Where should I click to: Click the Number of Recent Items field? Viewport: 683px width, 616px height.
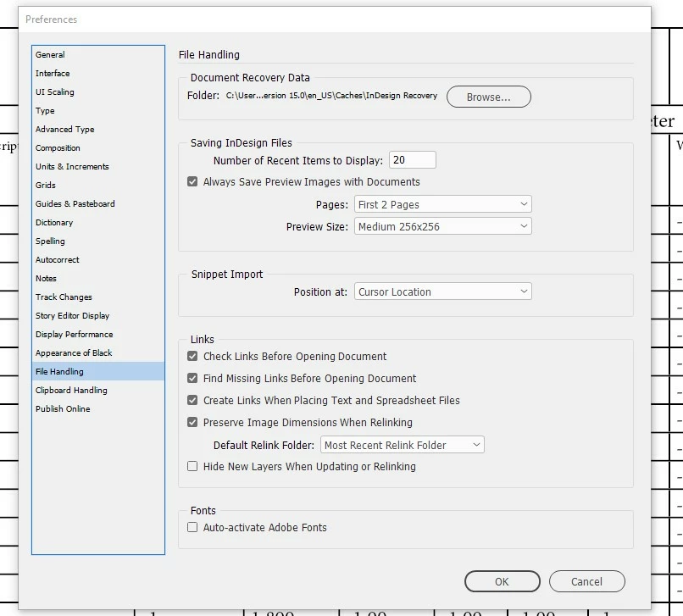pyautogui.click(x=412, y=160)
